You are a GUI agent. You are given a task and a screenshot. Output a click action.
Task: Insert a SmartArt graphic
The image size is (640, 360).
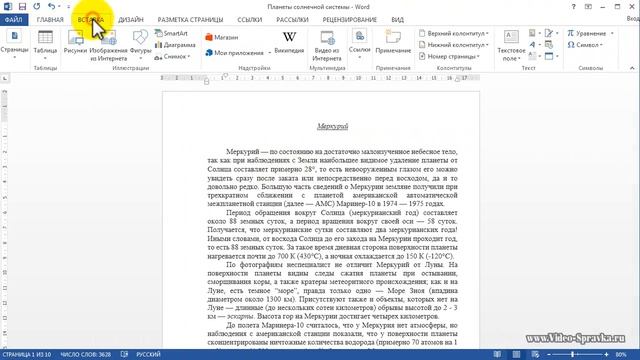coord(171,33)
